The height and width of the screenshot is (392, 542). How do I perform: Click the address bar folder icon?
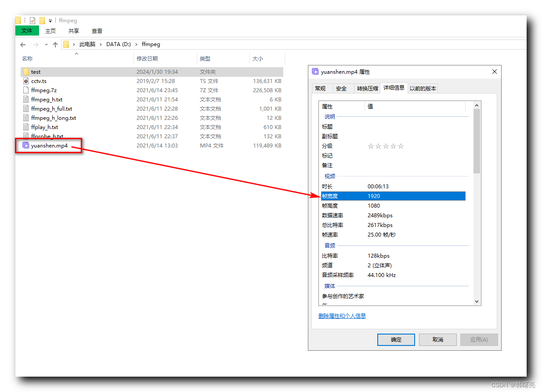click(66, 44)
